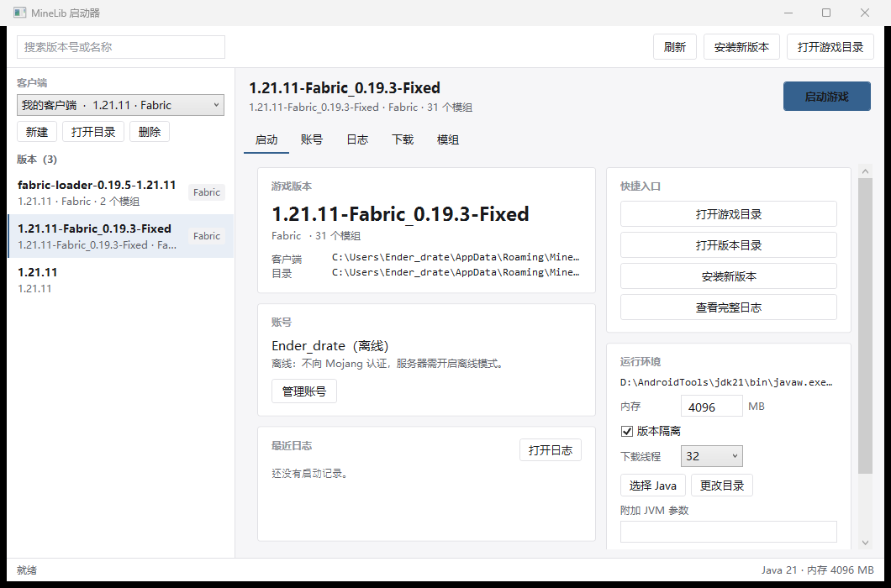Screen dimensions: 891x588
Task: Click 打开游戏目录 in the 快捷入口 panel
Action: pyautogui.click(x=729, y=214)
